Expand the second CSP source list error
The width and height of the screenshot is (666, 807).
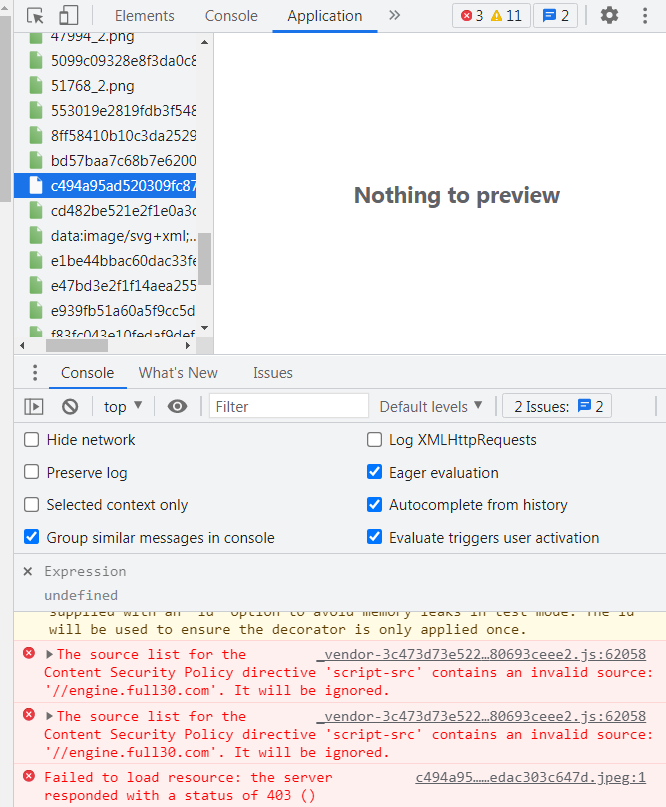pyautogui.click(x=49, y=716)
